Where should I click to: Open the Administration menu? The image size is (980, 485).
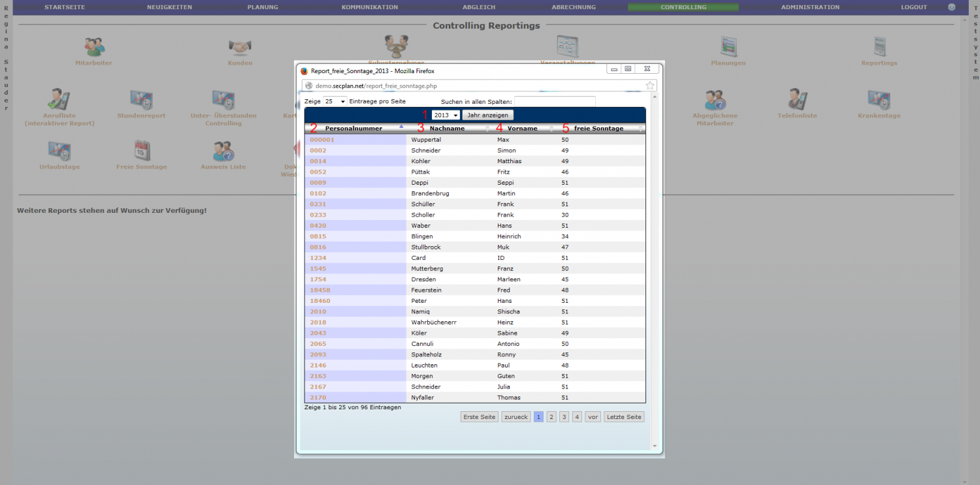(810, 7)
